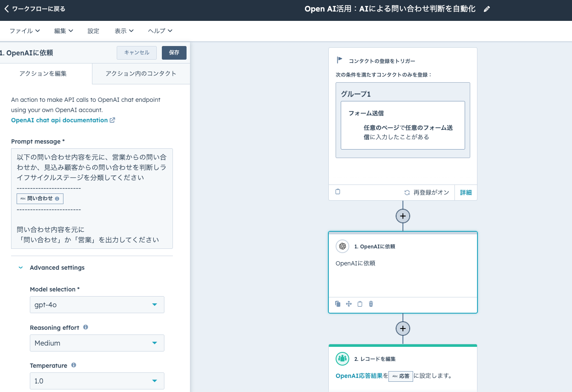Click copy icon on OpenAIに依頼 card

(338, 304)
